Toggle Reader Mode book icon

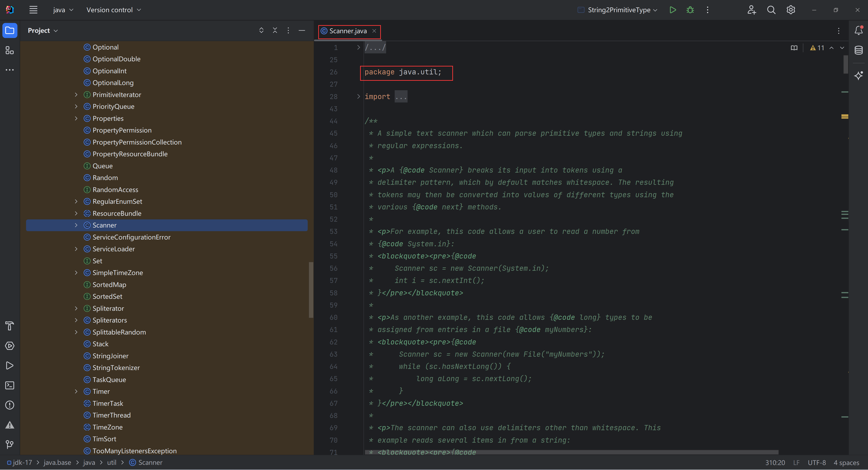point(794,48)
